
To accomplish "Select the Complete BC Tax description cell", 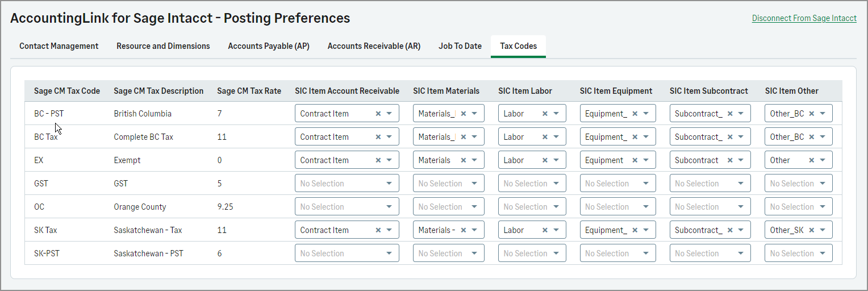I will pyautogui.click(x=144, y=137).
